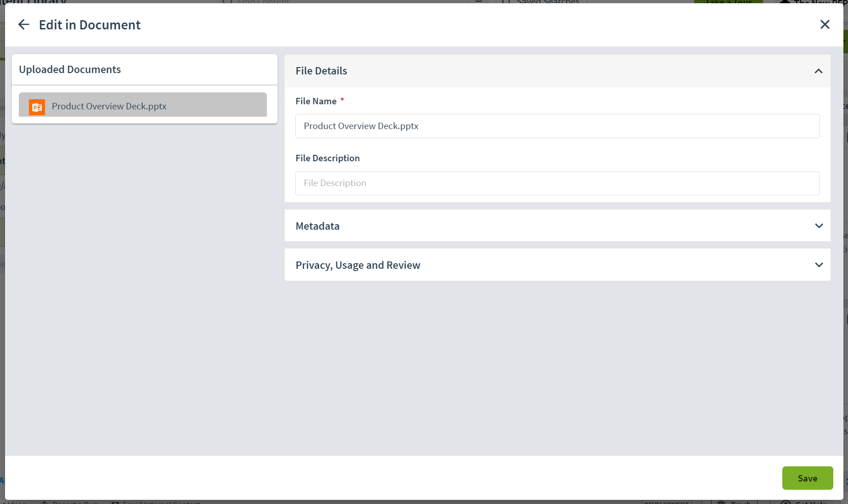848x504 pixels.
Task: Click the red required asterisk by File Name
Action: [x=342, y=99]
